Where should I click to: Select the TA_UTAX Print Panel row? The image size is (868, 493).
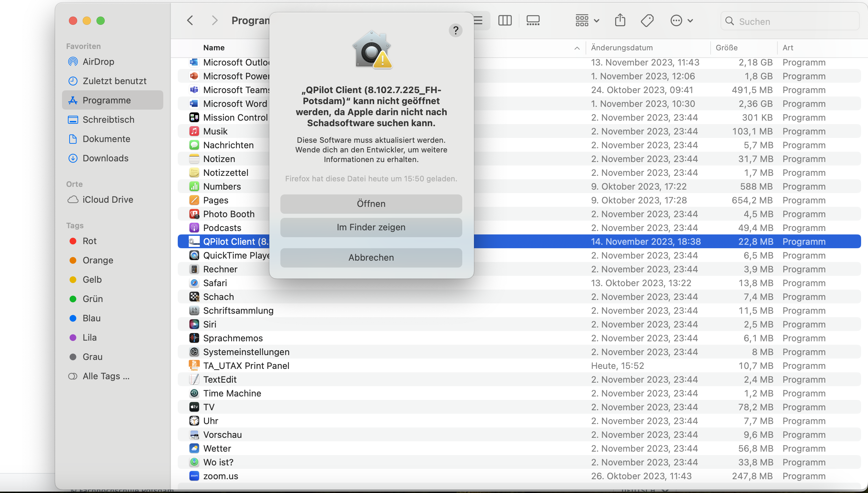tap(519, 366)
